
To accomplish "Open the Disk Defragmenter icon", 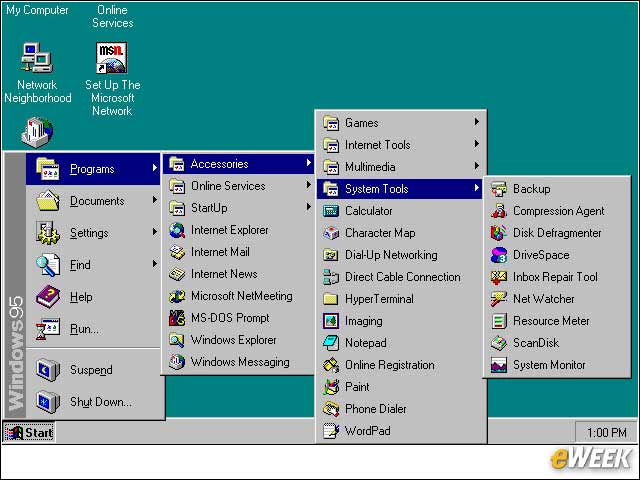I will (x=499, y=233).
